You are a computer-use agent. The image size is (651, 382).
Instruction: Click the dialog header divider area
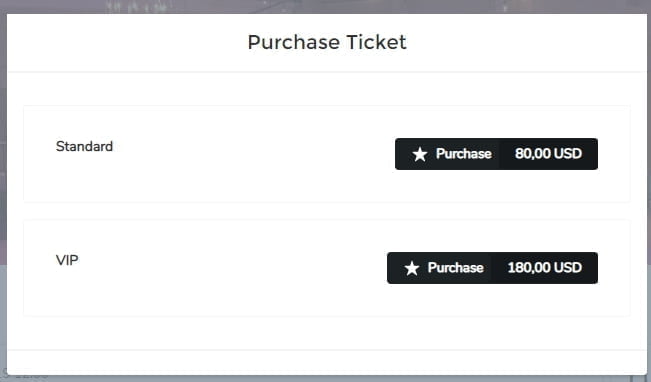(x=327, y=72)
